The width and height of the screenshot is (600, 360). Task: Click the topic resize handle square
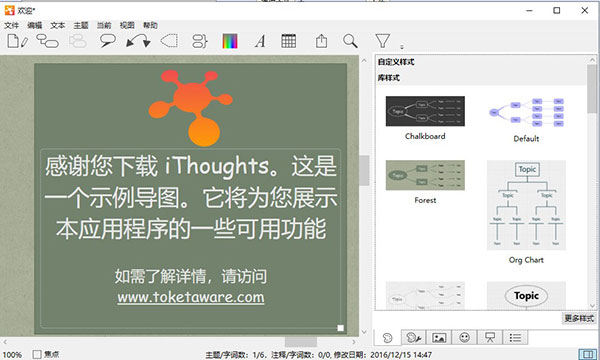coord(341,328)
